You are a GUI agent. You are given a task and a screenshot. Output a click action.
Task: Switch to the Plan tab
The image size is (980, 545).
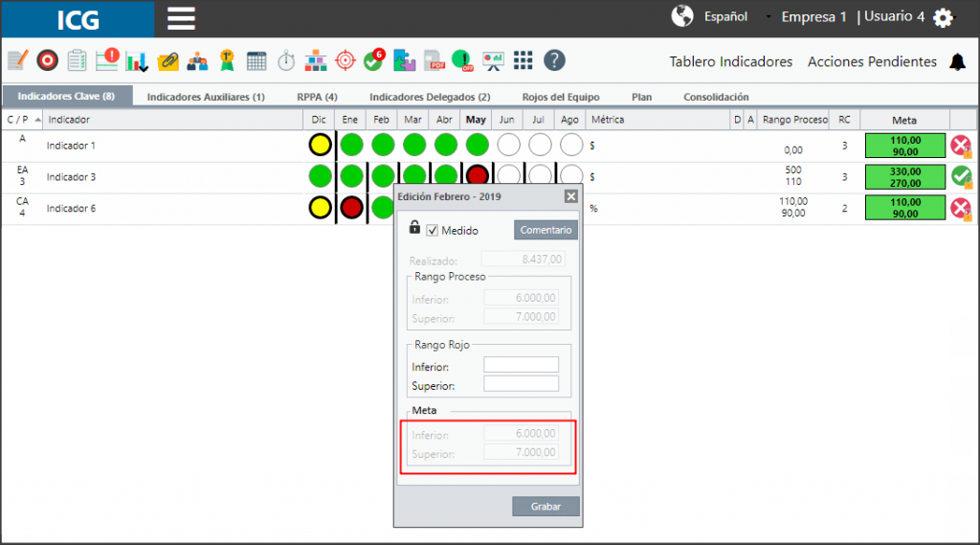pos(641,97)
